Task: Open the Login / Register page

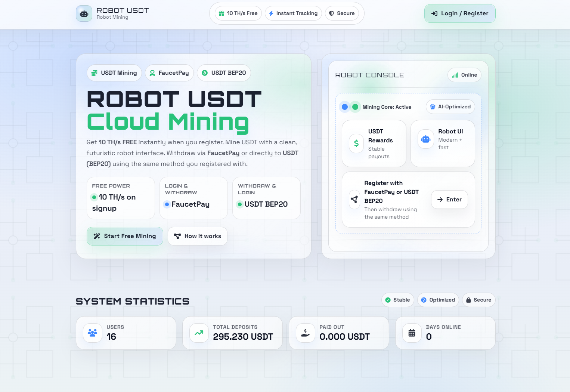Action: click(x=460, y=13)
